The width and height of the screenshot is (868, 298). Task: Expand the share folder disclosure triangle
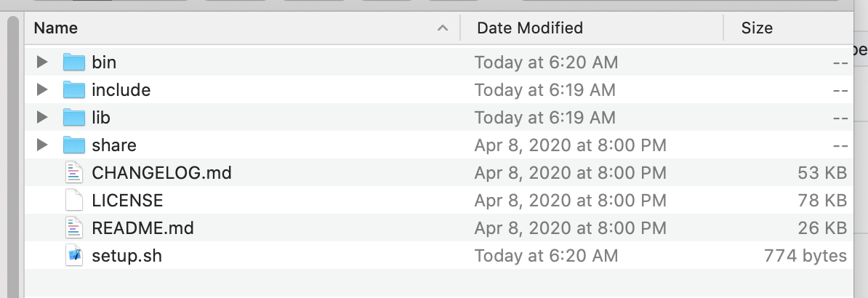click(42, 145)
